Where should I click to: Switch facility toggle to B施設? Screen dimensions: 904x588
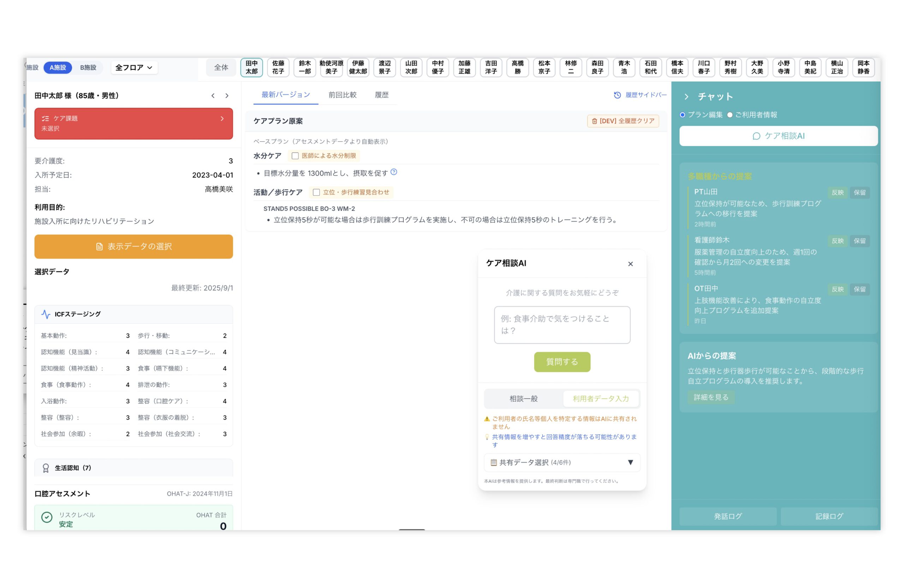[88, 67]
